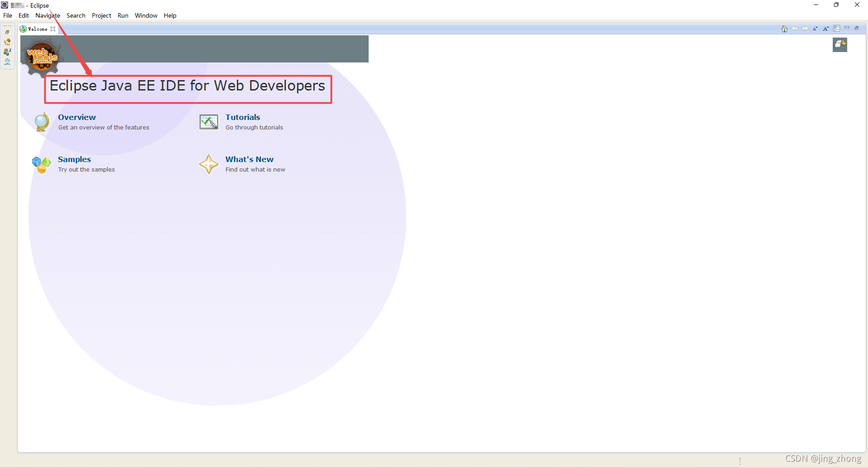The height and width of the screenshot is (468, 868).
Task: Click the What's New star icon
Action: coord(209,164)
